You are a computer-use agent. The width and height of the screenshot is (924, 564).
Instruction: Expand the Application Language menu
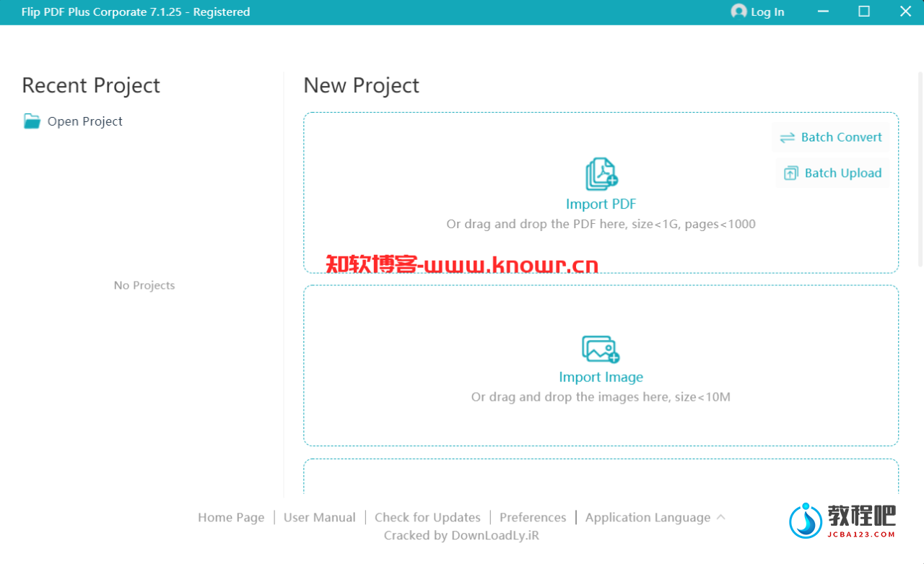(655, 517)
